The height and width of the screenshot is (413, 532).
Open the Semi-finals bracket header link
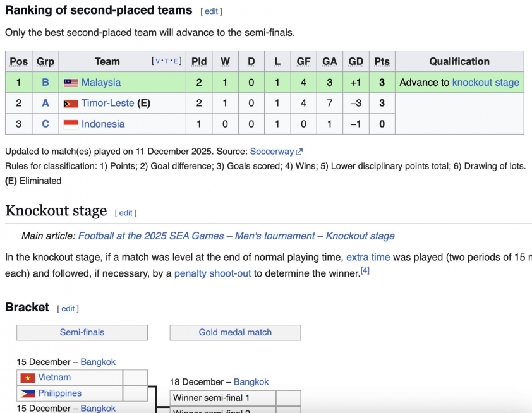(82, 332)
